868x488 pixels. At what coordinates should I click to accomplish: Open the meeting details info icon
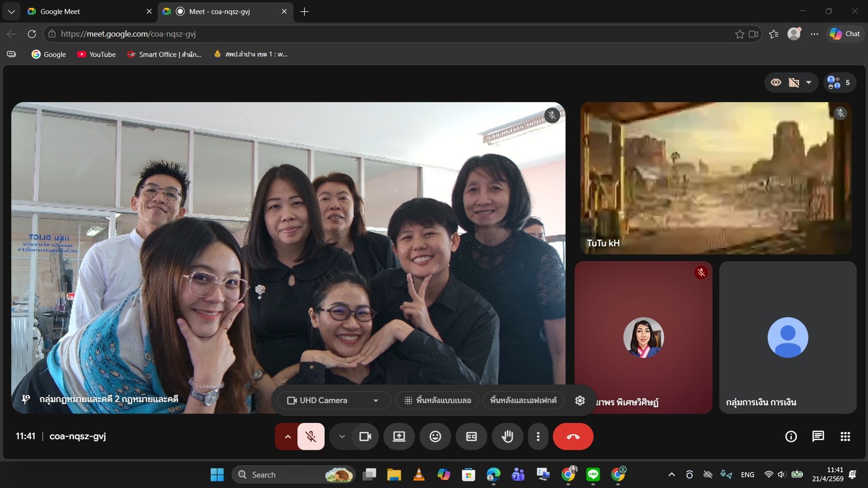tap(791, 437)
